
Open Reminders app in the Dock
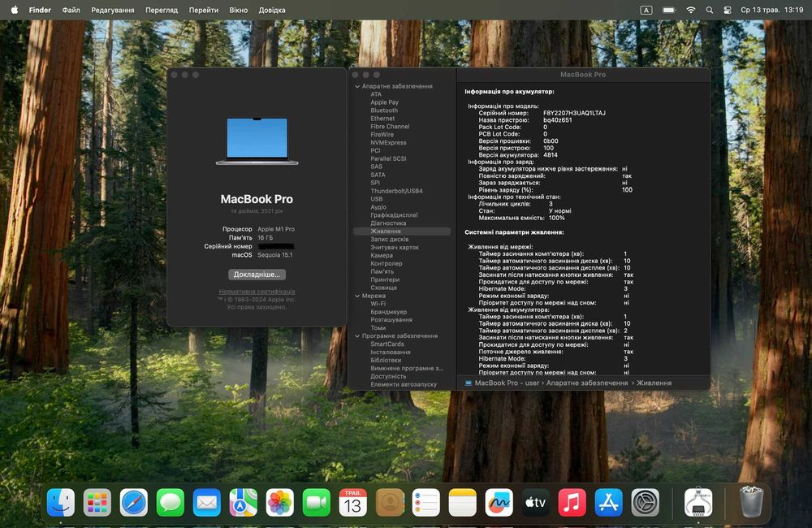click(425, 502)
